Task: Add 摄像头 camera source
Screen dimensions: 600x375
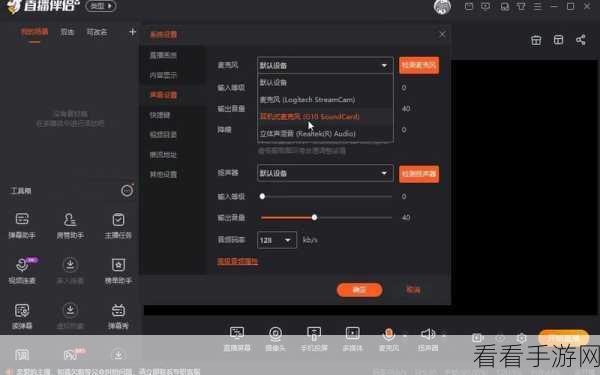Action: [275, 339]
